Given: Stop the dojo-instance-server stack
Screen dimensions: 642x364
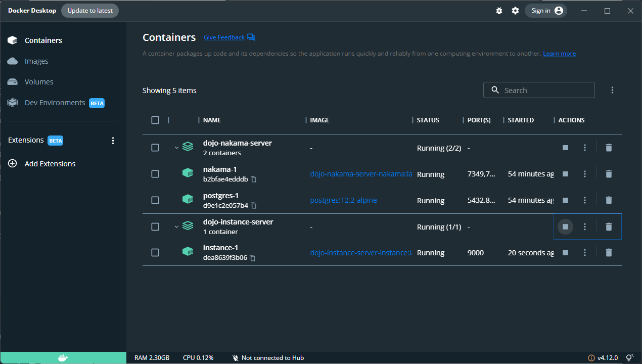Looking at the screenshot, I should (x=565, y=226).
